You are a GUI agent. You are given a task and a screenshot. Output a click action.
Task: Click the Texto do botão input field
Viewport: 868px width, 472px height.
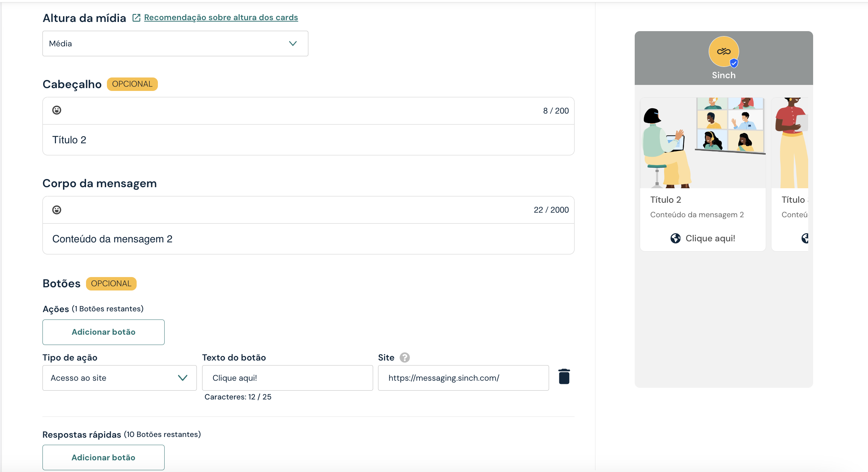tap(287, 378)
